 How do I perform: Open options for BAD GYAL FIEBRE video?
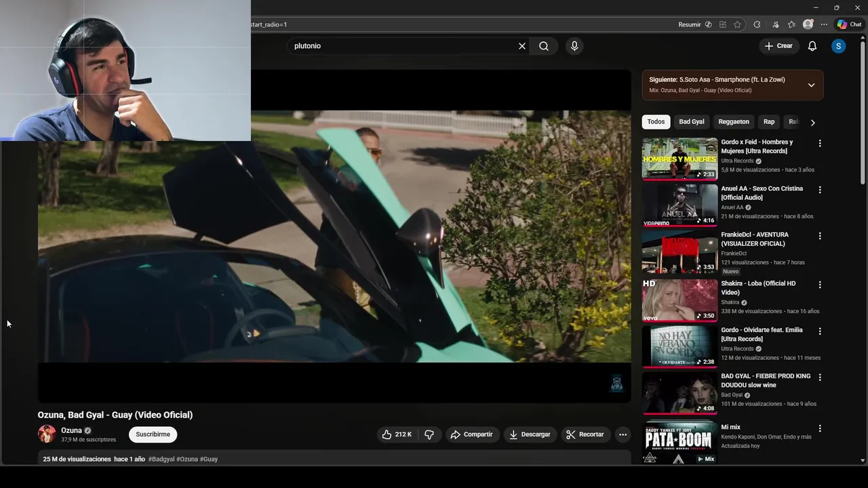tap(820, 377)
